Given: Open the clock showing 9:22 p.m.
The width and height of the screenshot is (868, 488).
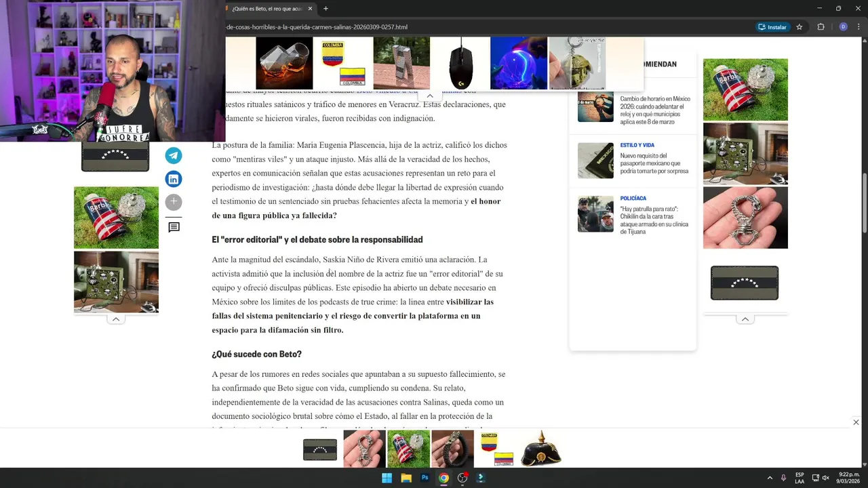Looking at the screenshot, I should click(848, 478).
